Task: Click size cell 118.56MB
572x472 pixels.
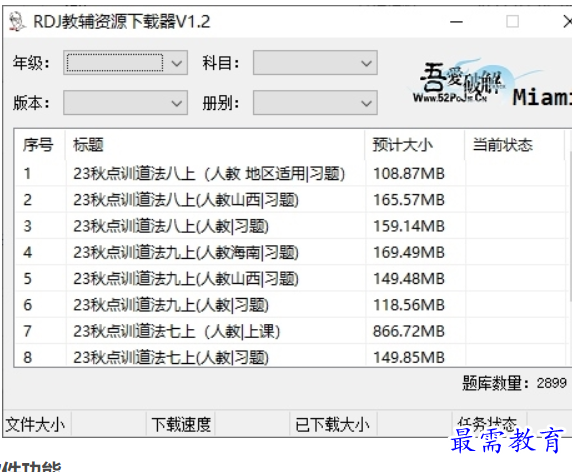Action: (409, 305)
